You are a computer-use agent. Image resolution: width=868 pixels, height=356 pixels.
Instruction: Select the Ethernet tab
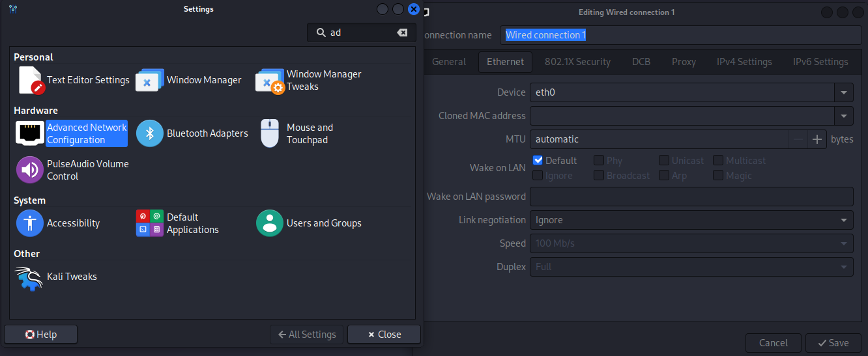506,62
